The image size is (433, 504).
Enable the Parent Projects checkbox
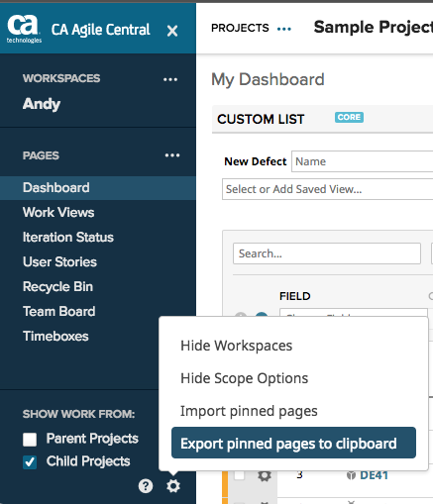coord(30,440)
